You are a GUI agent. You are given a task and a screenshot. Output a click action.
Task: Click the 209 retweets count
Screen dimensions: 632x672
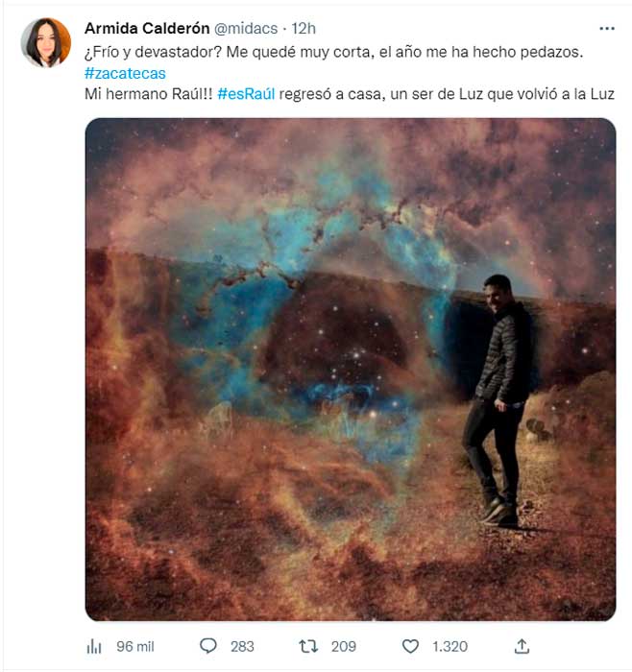pos(343,646)
